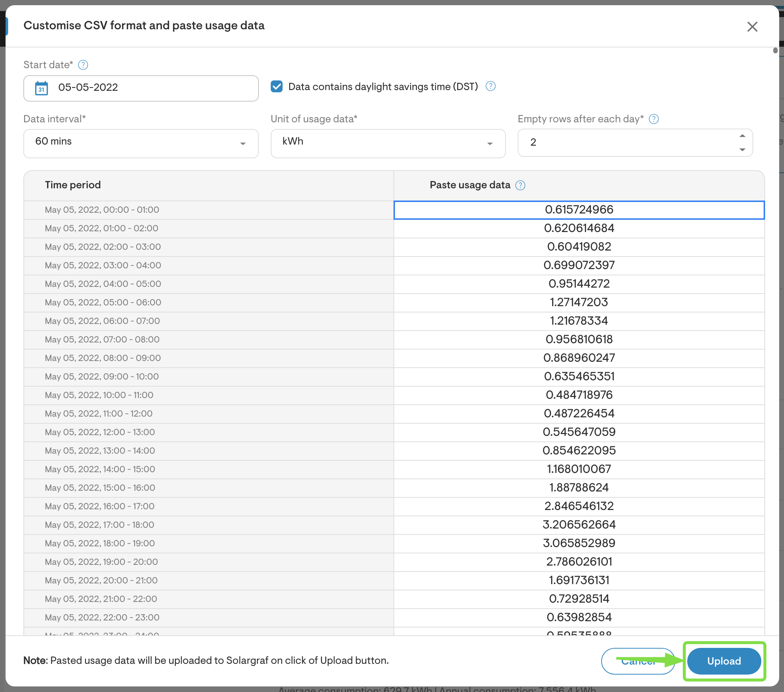Viewport: 784px width, 692px height.
Task: Click the Time period column header
Action: (72, 185)
